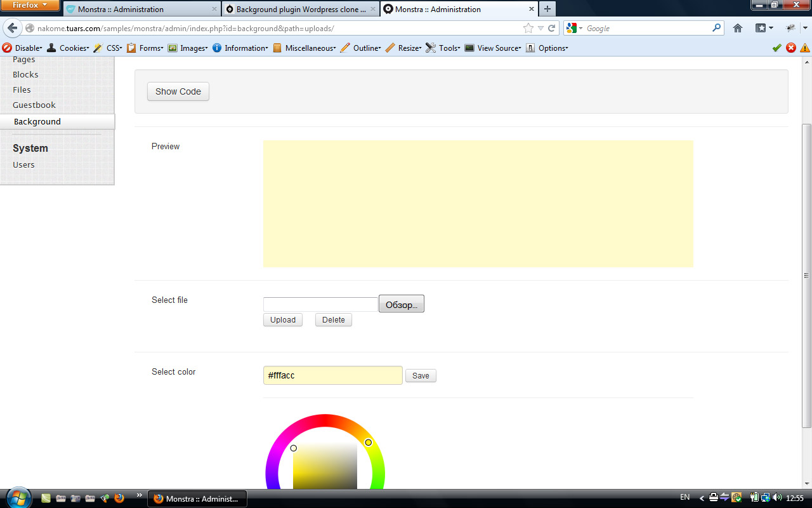Open a new tab with the plus button
Screen dimensions: 812x508
547,9
